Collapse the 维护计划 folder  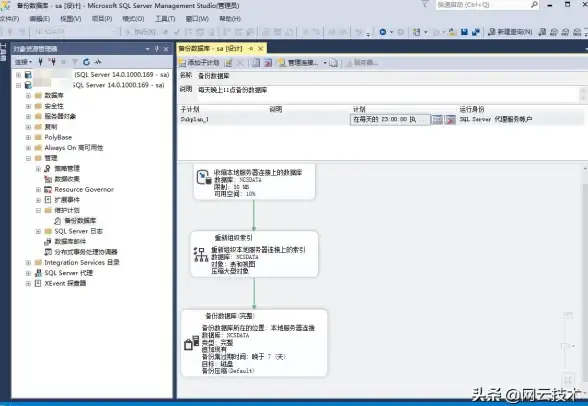point(38,210)
